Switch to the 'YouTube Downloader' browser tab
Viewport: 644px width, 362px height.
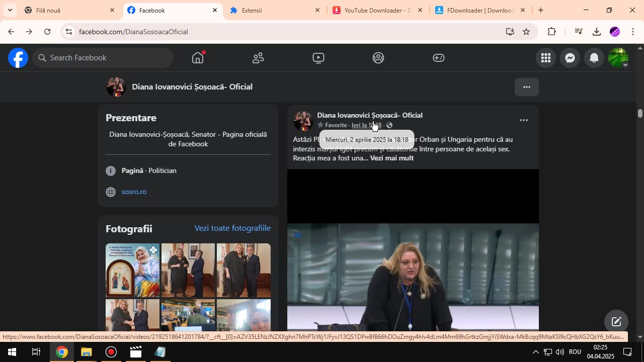pos(378,10)
